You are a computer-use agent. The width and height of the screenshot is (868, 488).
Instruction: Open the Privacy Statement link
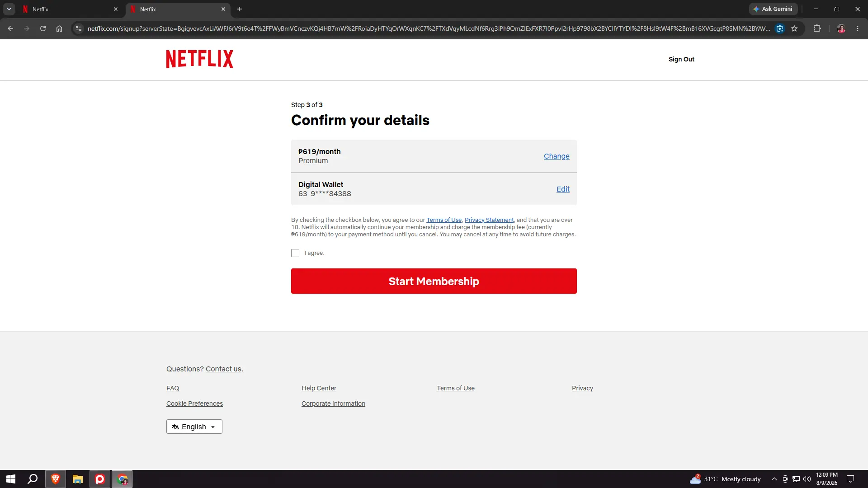coord(489,220)
